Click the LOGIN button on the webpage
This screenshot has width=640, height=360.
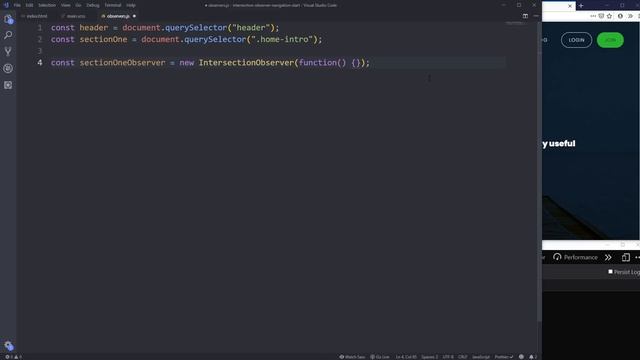click(x=576, y=40)
